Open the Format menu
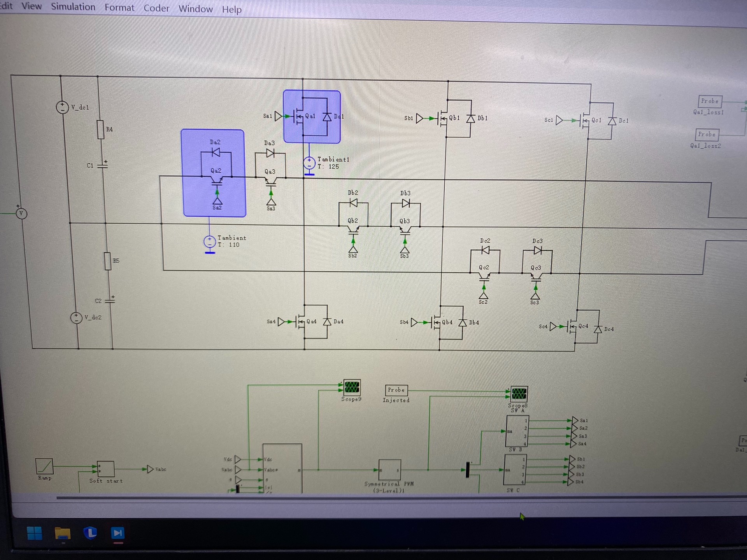 (119, 8)
